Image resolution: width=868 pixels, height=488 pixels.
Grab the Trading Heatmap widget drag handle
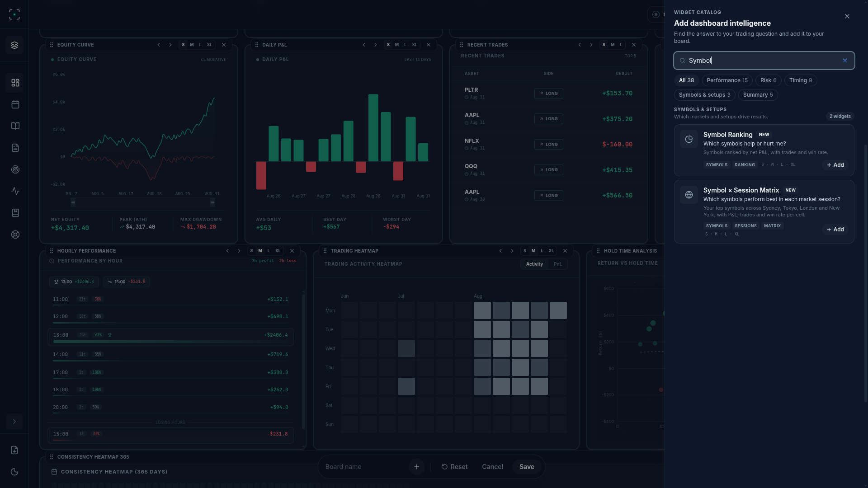tap(325, 251)
